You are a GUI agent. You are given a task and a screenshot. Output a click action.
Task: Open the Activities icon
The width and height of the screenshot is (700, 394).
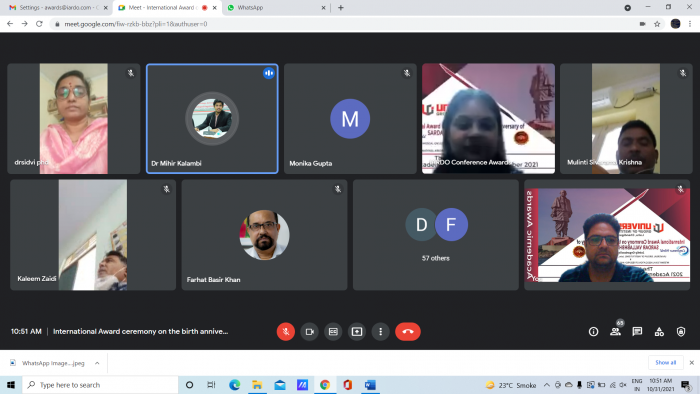click(x=659, y=332)
